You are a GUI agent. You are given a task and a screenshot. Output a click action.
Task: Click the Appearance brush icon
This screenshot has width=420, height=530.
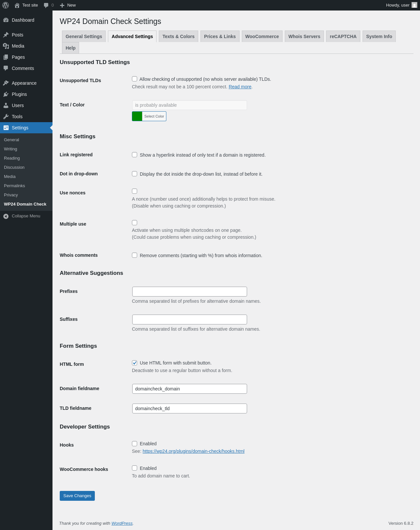[6, 83]
